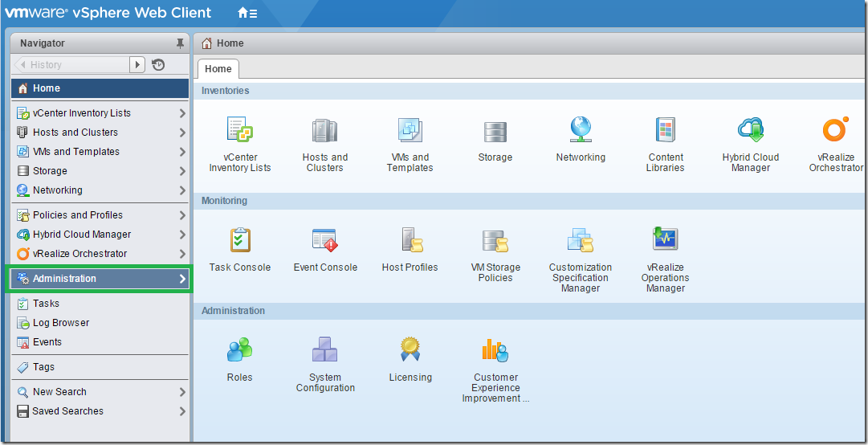Screen dimensions: 868x445
Task: Open Log Browser in the Navigator
Action: click(x=100, y=323)
